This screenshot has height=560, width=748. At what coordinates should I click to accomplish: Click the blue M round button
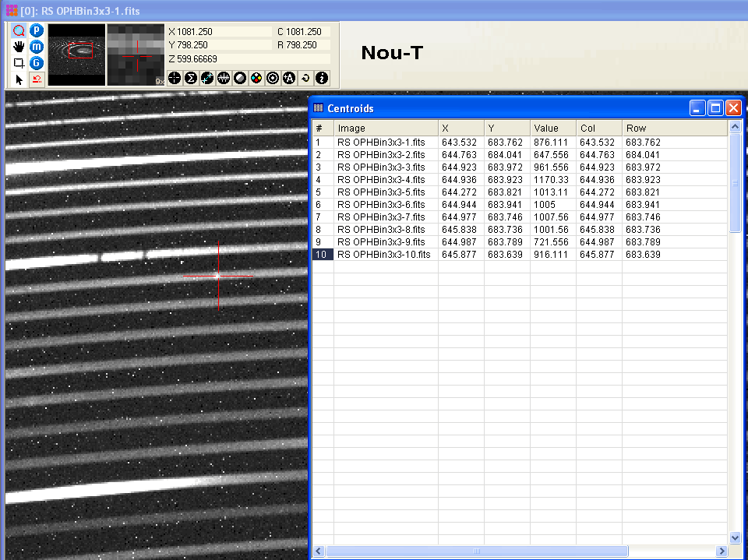37,47
